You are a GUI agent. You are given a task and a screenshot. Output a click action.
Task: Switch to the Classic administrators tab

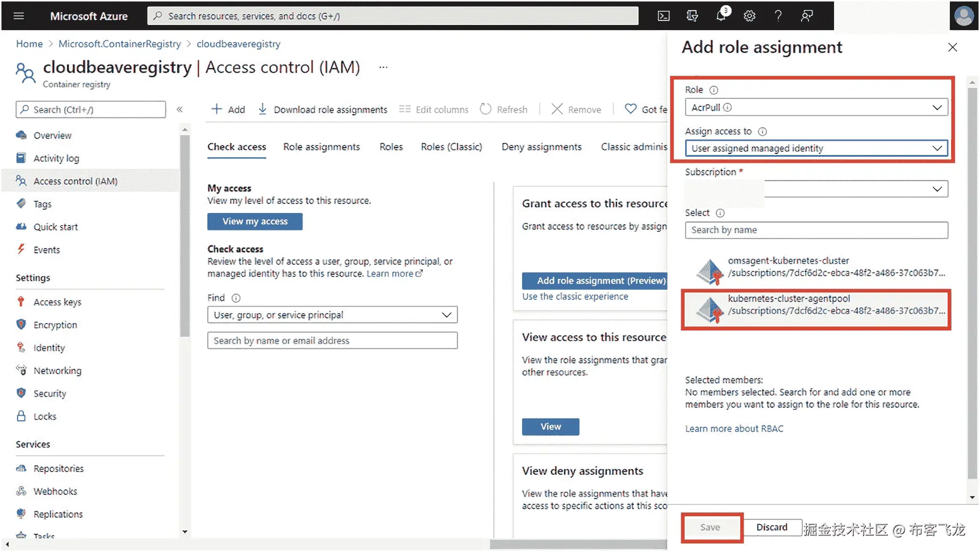point(634,147)
